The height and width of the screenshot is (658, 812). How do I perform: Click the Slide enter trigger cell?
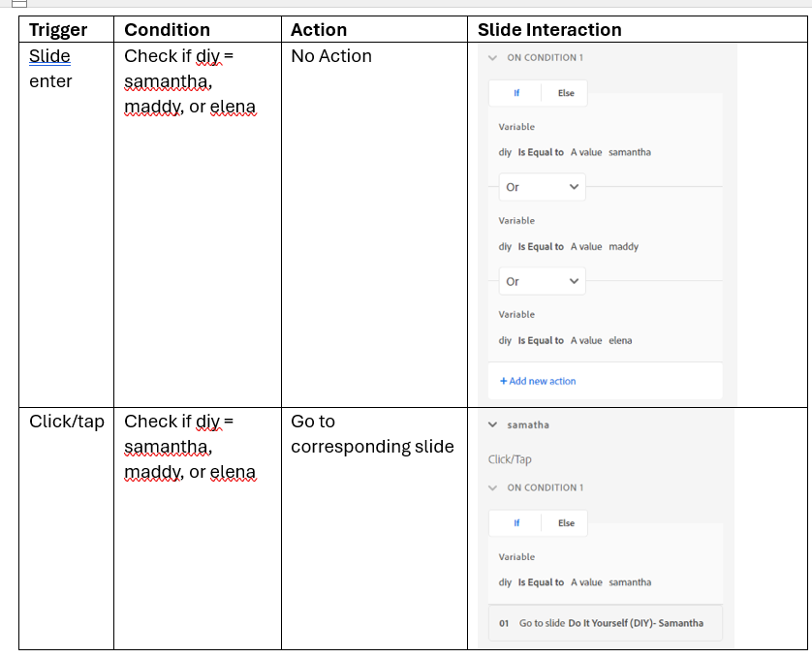[x=50, y=69]
